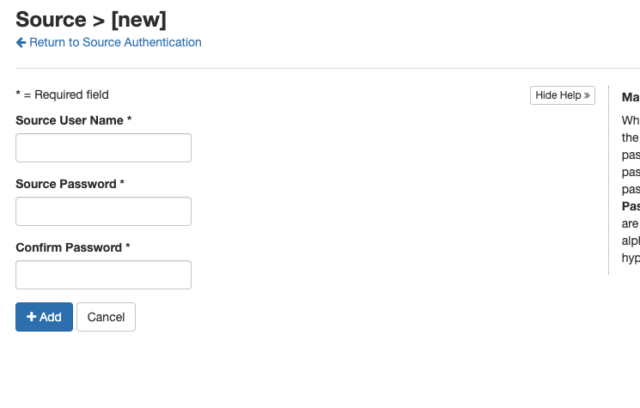Screen dimensions: 640x408
Task: Select the Confirm Password label
Action: 69,248
